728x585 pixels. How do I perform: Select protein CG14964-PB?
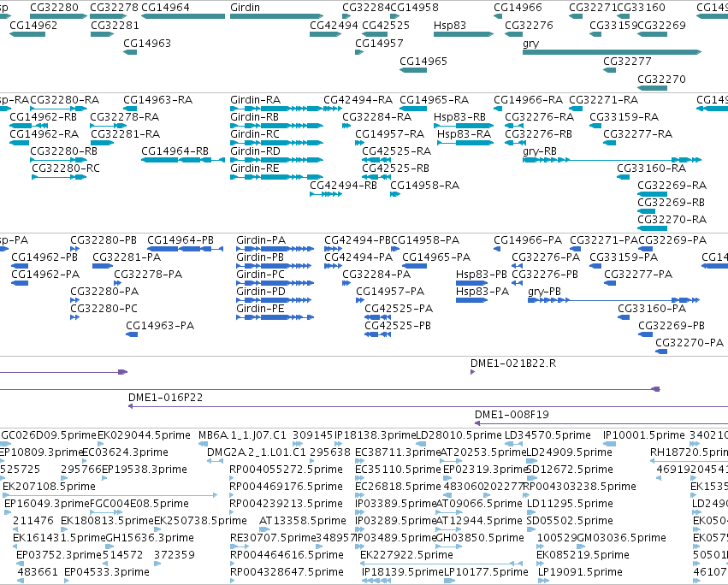(181, 240)
